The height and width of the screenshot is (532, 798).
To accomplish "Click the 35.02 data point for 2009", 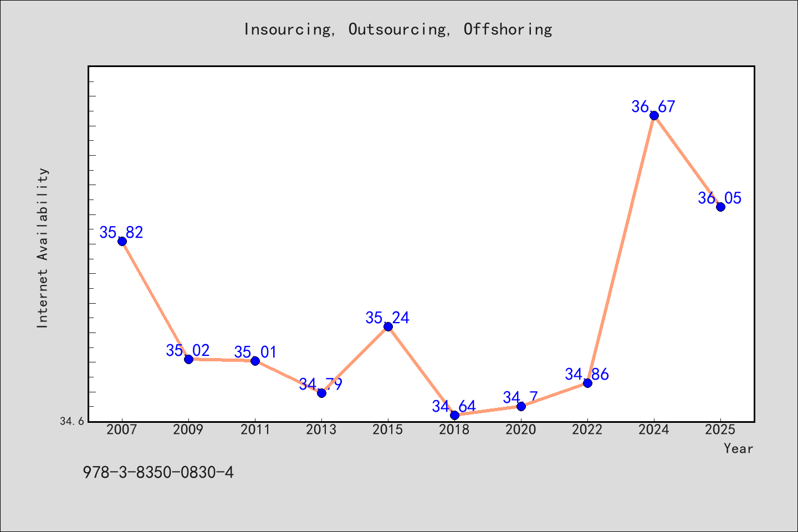I will pos(188,359).
